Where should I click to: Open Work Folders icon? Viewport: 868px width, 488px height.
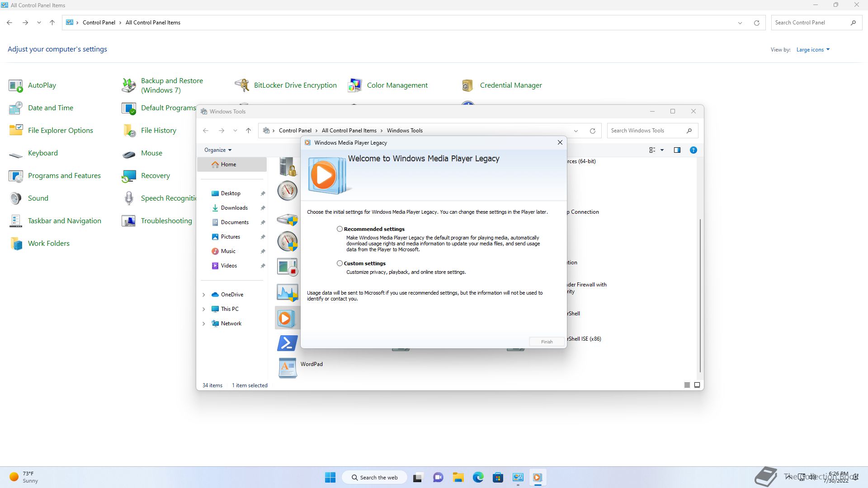tap(16, 244)
